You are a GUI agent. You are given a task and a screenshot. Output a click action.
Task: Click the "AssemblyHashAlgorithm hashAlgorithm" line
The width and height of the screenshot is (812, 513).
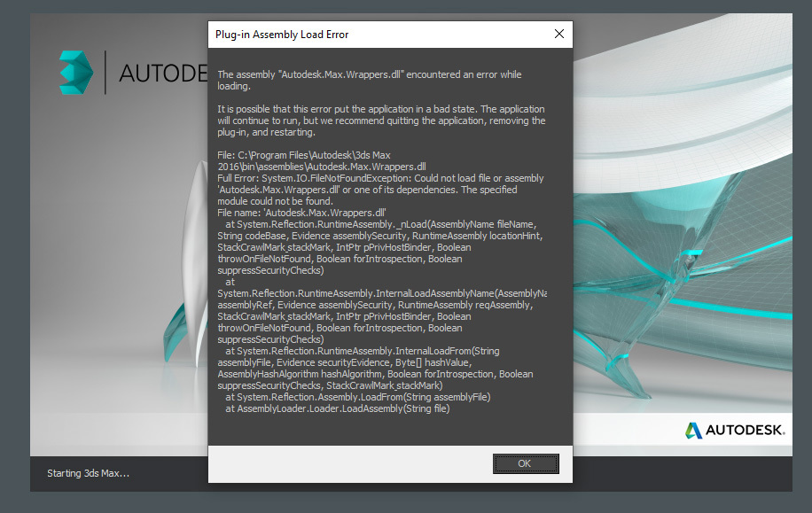pos(376,374)
